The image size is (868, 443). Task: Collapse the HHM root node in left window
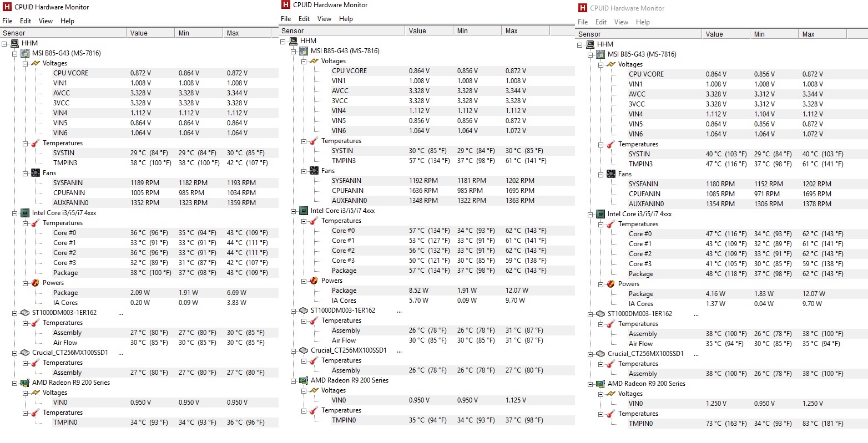pos(5,43)
